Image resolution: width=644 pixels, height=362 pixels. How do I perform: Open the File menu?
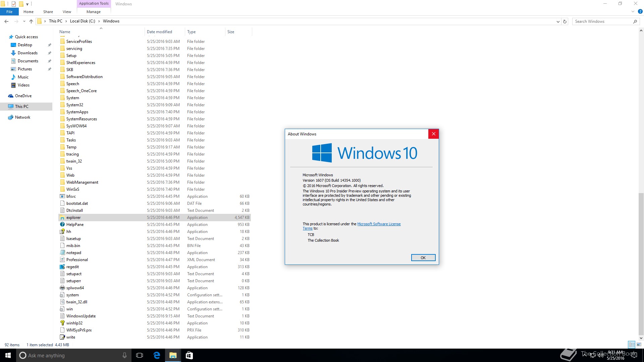(x=9, y=12)
